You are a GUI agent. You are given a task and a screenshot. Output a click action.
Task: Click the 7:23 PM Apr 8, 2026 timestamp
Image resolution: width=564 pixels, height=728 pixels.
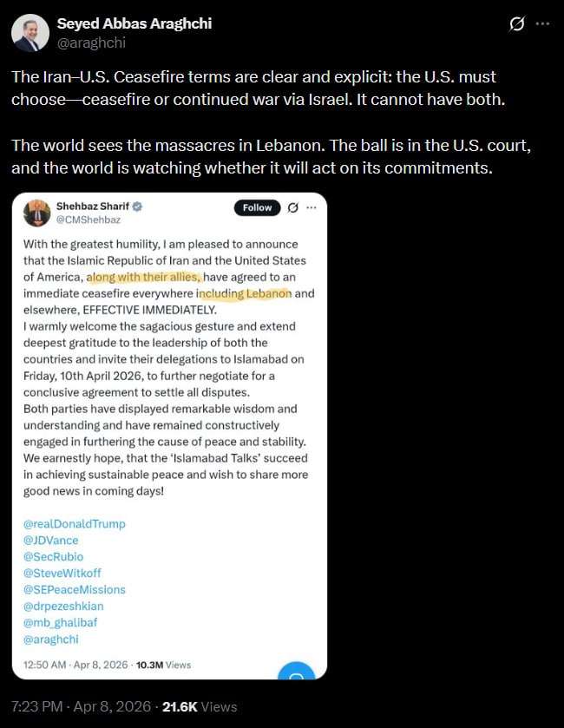[x=77, y=707]
